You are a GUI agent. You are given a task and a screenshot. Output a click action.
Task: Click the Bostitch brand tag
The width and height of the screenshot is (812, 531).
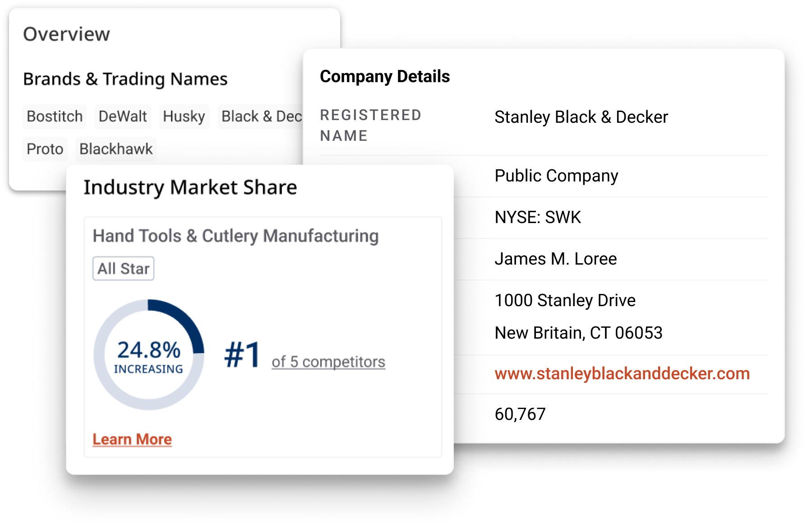pos(55,116)
